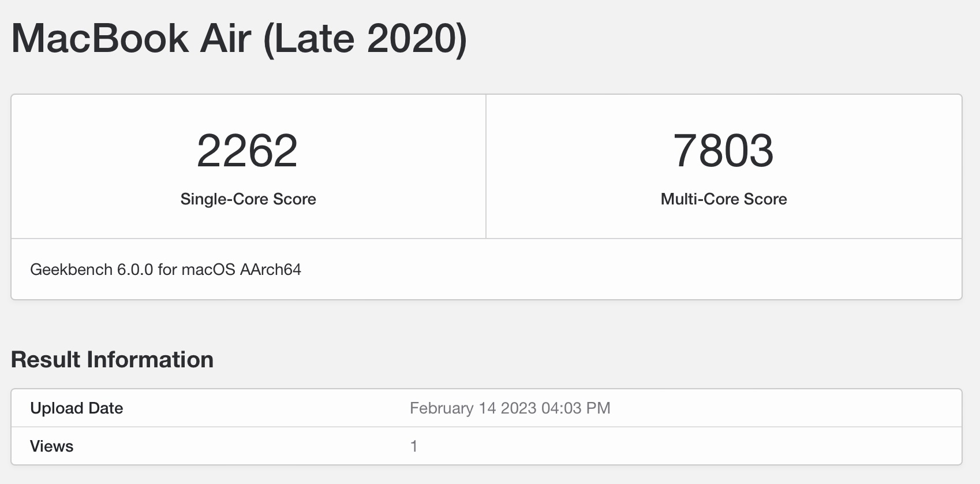Click the day "14" in upload date

coord(487,408)
